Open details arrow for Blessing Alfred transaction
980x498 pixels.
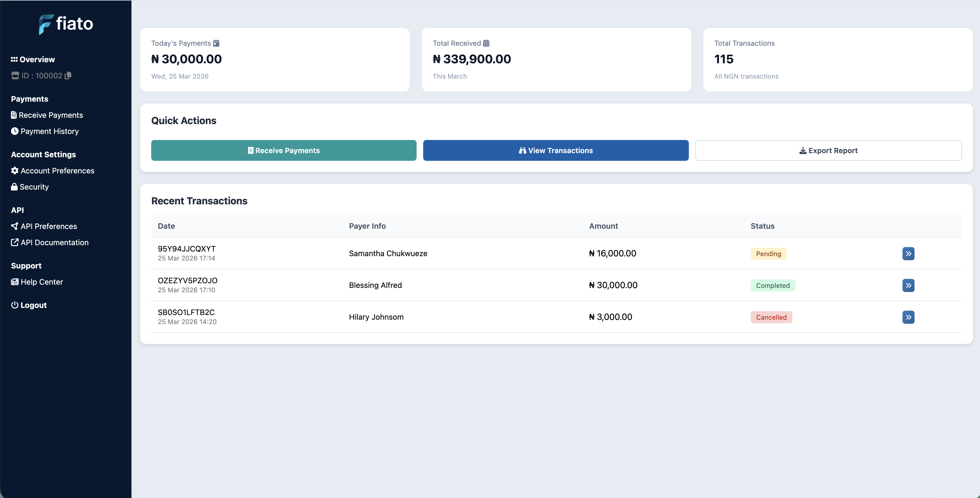pos(908,285)
